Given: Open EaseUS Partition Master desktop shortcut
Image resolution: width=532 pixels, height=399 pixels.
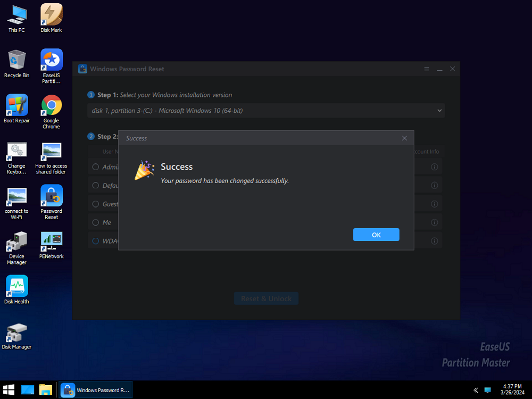Looking at the screenshot, I should 52,61.
